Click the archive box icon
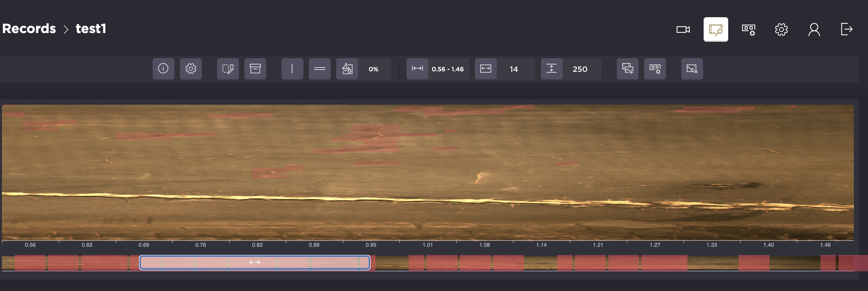Image resolution: width=868 pixels, height=291 pixels. 255,69
